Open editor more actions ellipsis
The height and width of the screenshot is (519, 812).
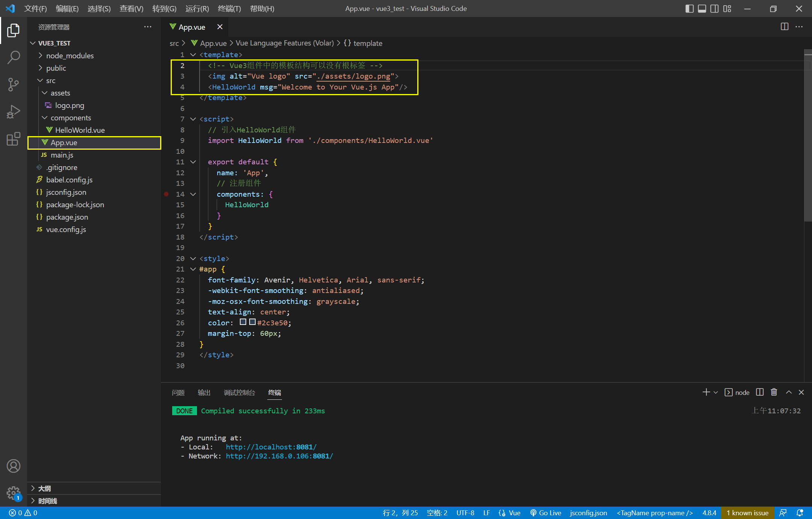pyautogui.click(x=799, y=27)
